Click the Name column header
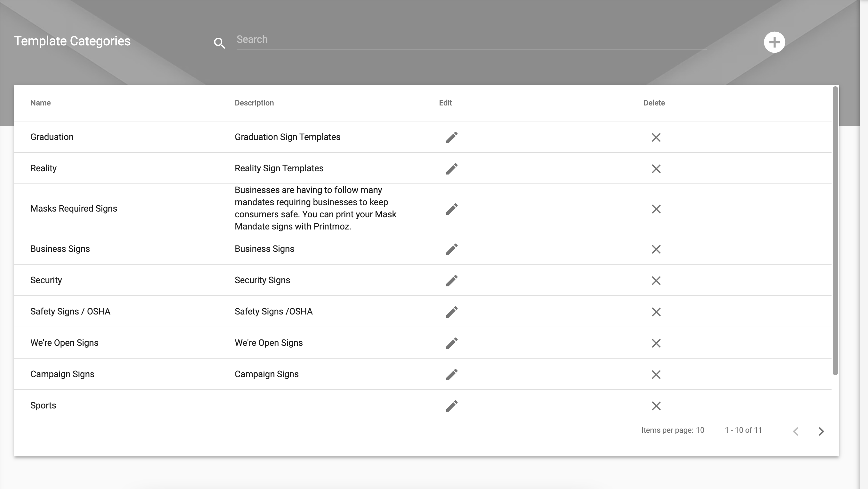The image size is (868, 489). [x=40, y=103]
